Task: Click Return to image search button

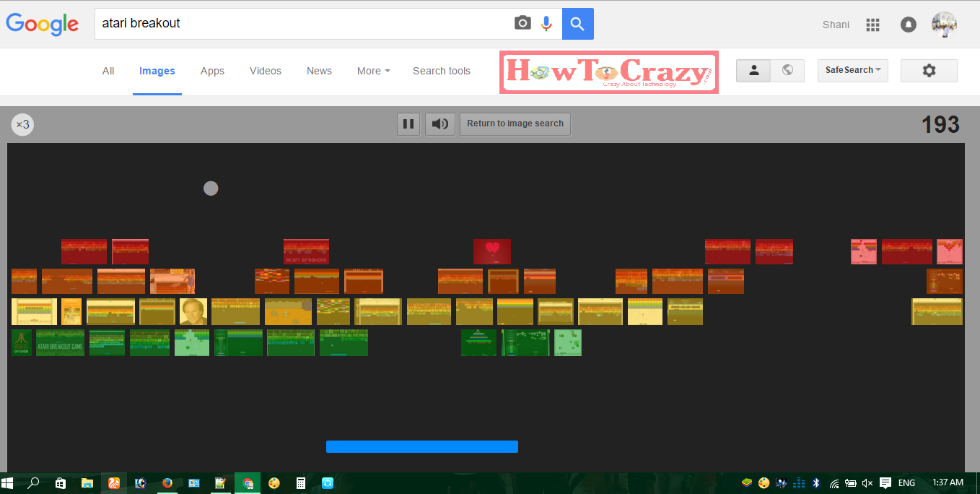Action: tap(515, 123)
